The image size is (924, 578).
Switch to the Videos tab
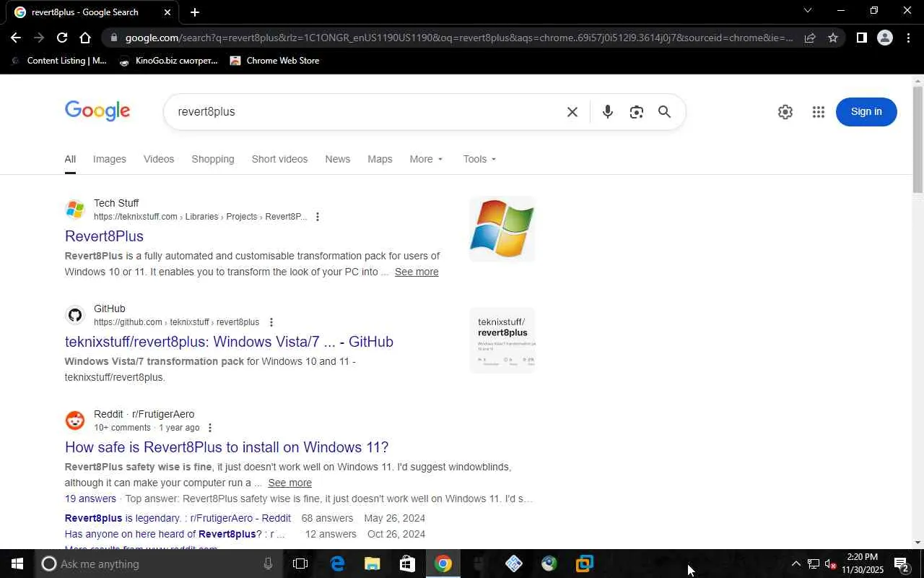tap(159, 159)
